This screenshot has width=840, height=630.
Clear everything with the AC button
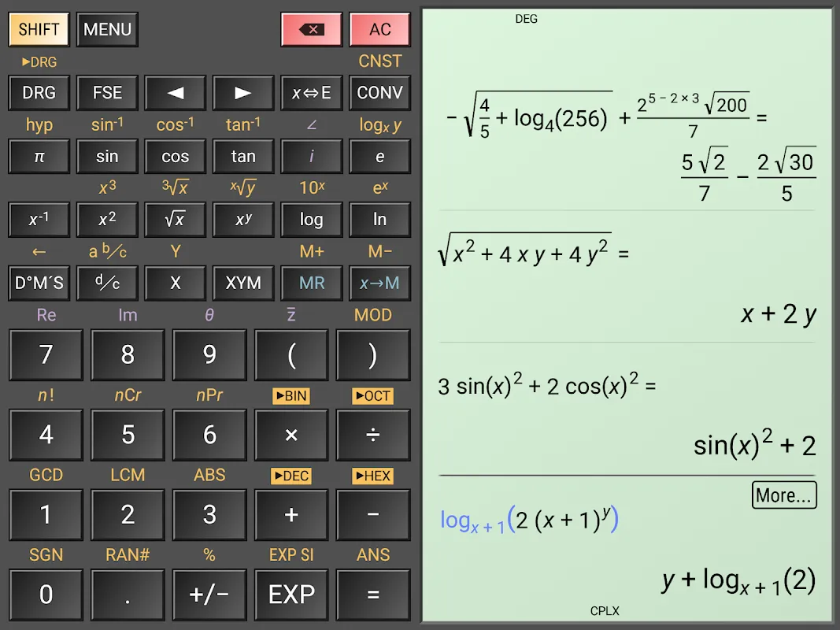379,30
